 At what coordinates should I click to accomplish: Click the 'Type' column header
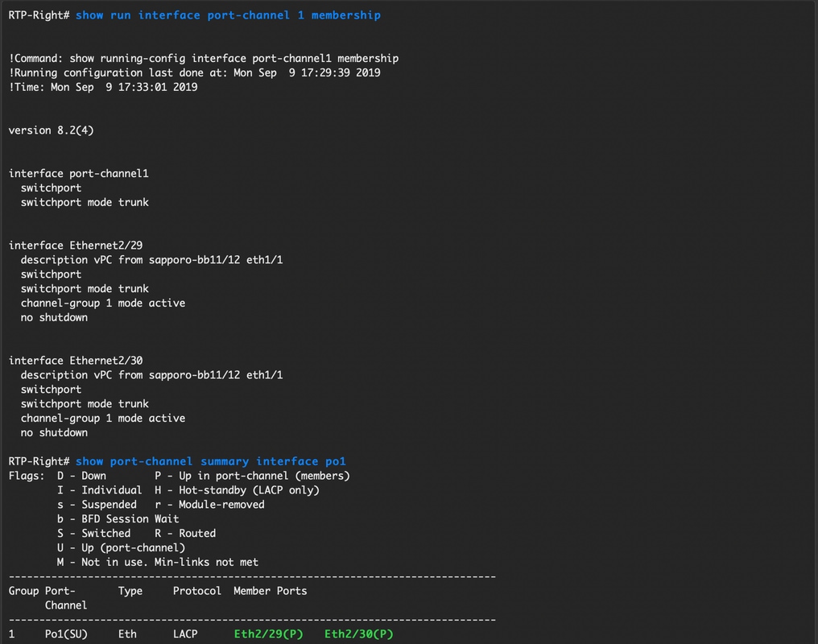point(130,591)
